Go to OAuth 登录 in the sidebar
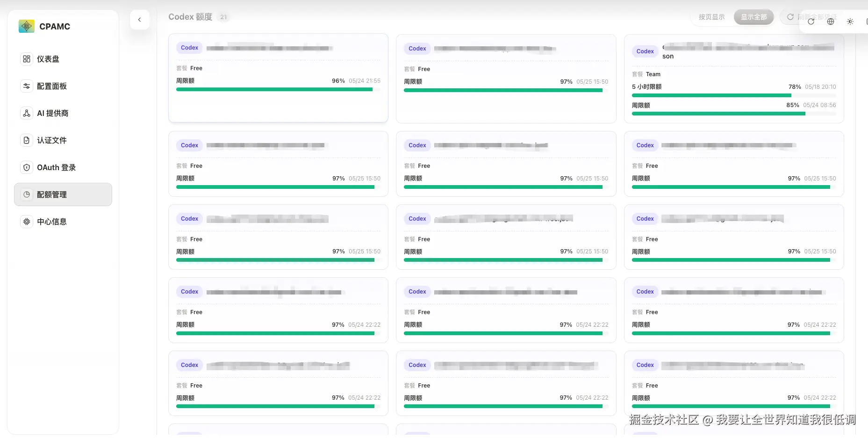The width and height of the screenshot is (868, 438). pos(63,167)
